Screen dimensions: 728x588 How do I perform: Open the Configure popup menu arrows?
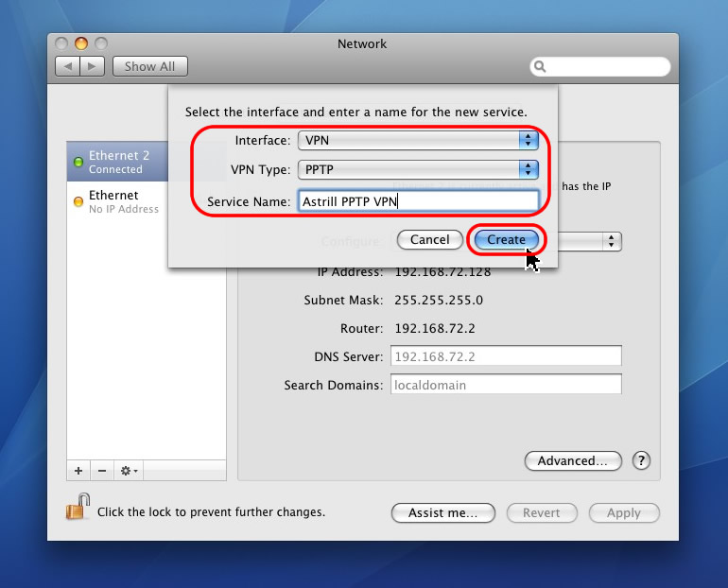(611, 241)
